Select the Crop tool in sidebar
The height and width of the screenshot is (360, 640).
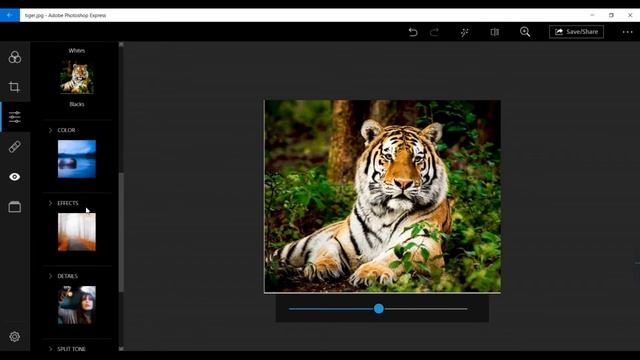tap(14, 87)
